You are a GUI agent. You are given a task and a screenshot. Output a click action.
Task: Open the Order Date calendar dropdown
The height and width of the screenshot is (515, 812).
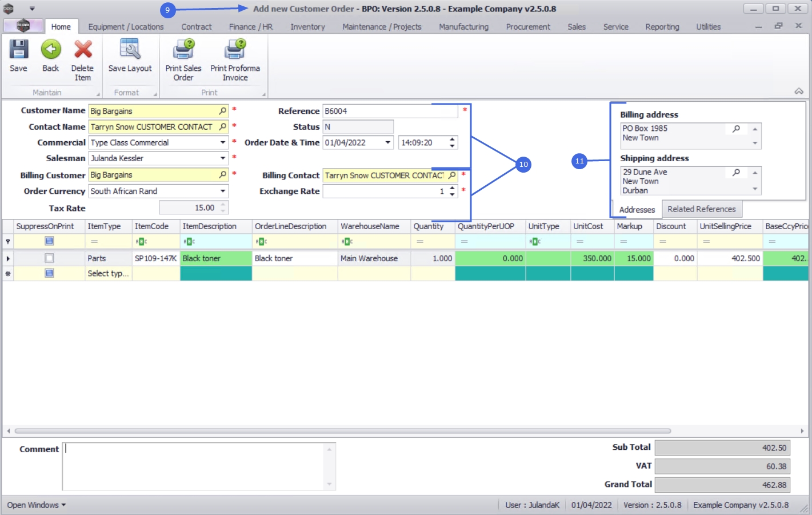coord(388,143)
